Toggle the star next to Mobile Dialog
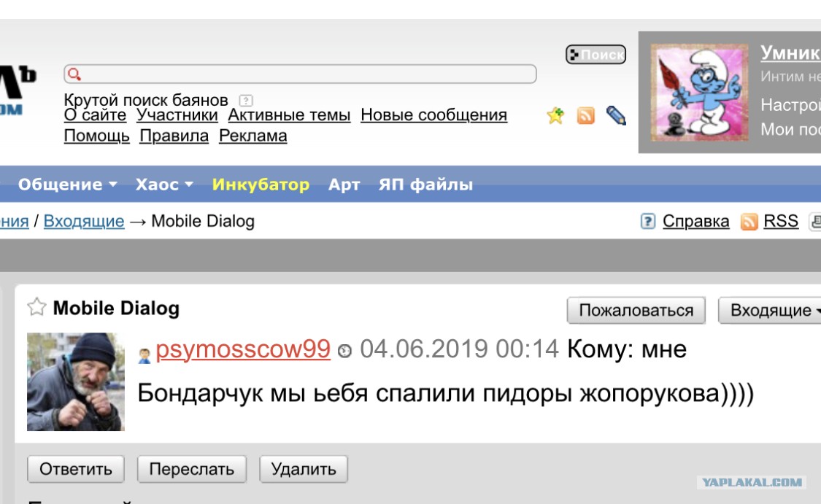Image resolution: width=821 pixels, height=504 pixels. pyautogui.click(x=36, y=307)
